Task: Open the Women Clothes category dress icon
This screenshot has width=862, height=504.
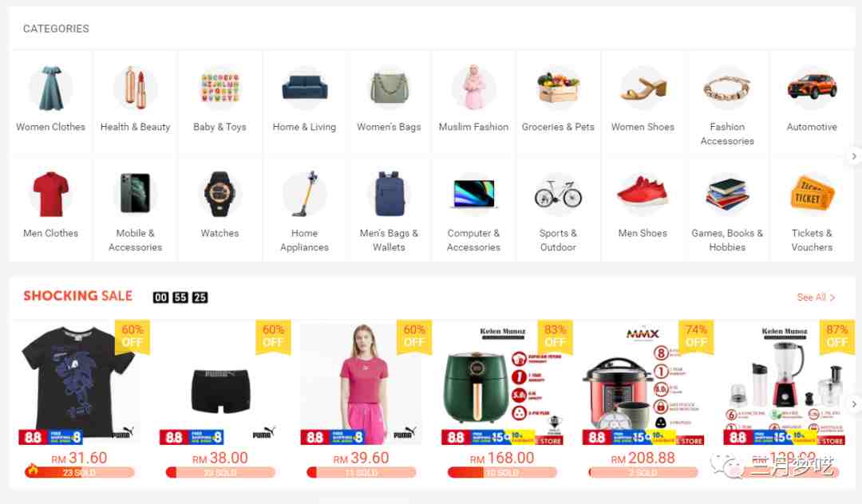Action: pyautogui.click(x=50, y=88)
